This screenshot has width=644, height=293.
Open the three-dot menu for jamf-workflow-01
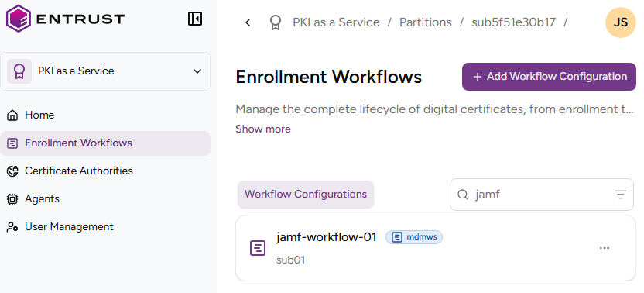(605, 248)
